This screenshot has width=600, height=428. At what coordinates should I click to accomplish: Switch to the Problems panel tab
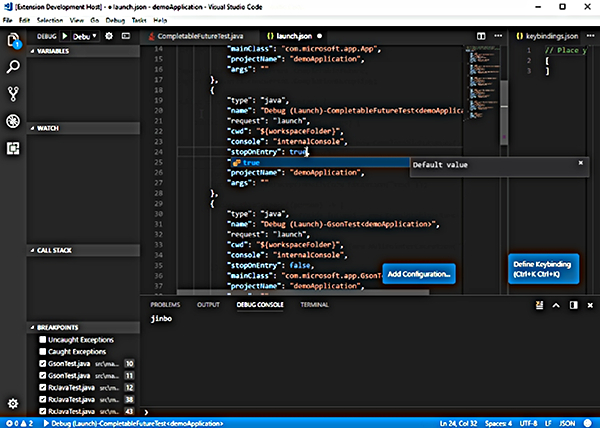[x=165, y=305]
